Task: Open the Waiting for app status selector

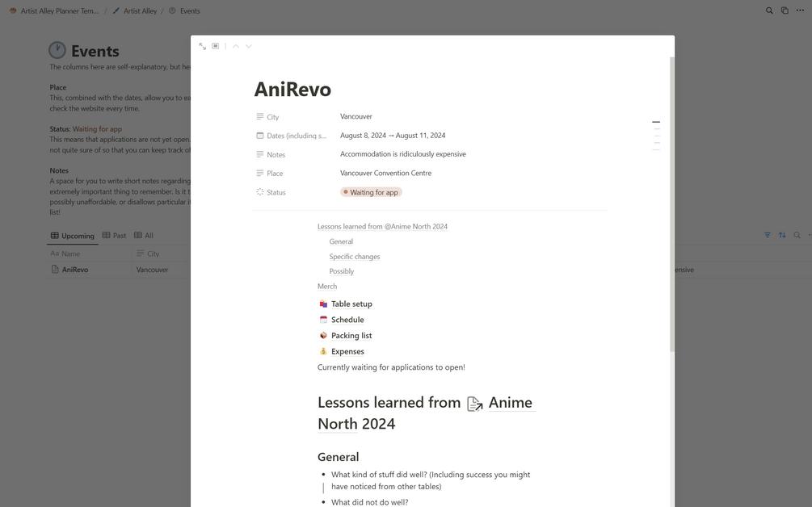Action: pos(371,192)
